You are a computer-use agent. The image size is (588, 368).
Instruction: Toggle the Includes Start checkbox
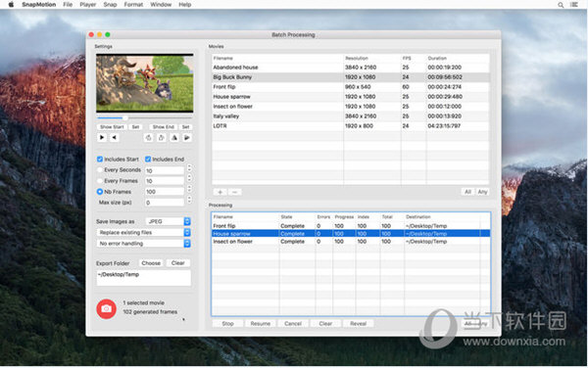[100, 160]
